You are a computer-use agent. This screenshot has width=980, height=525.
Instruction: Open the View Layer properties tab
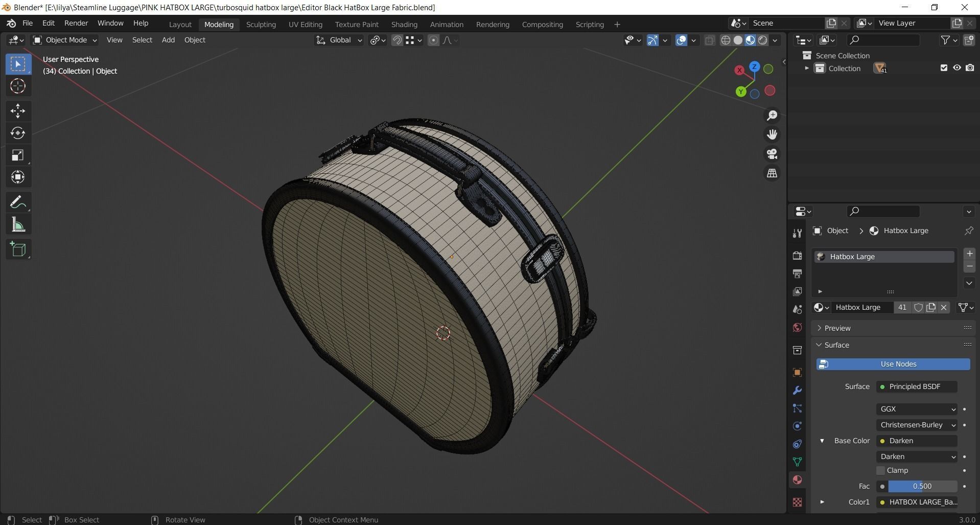797,291
